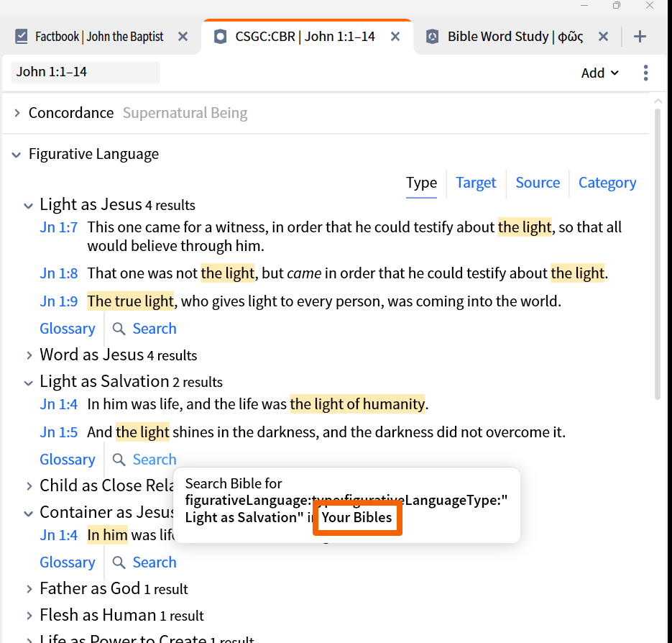Click the vertical scrollbar thumb
The height and width of the screenshot is (643, 672).
pos(658,255)
